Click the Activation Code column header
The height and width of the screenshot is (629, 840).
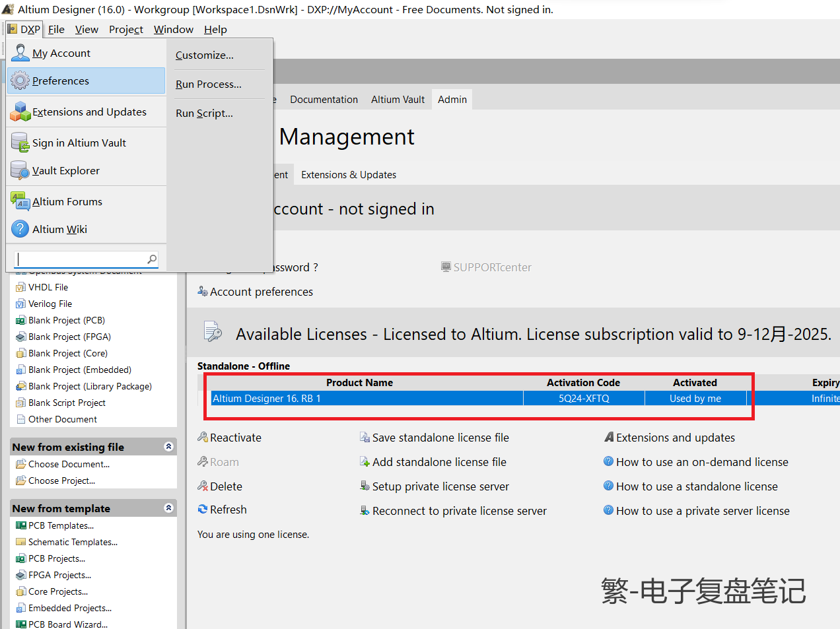point(584,383)
